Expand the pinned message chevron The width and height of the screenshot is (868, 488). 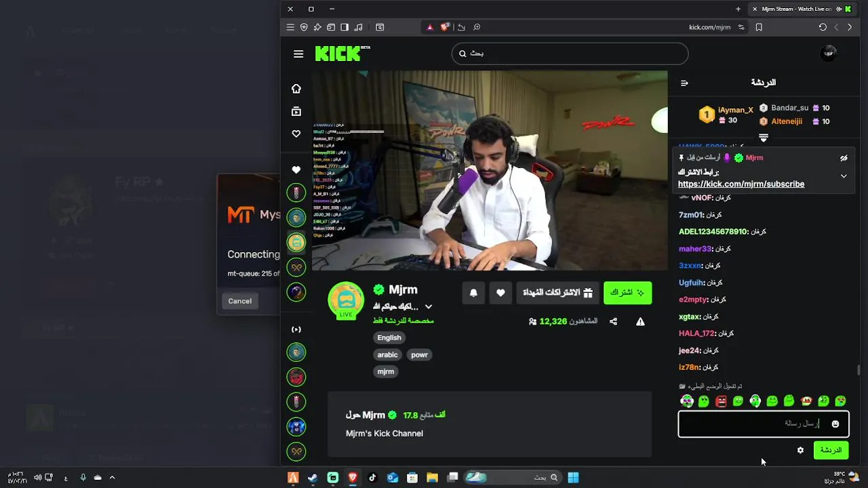844,176
